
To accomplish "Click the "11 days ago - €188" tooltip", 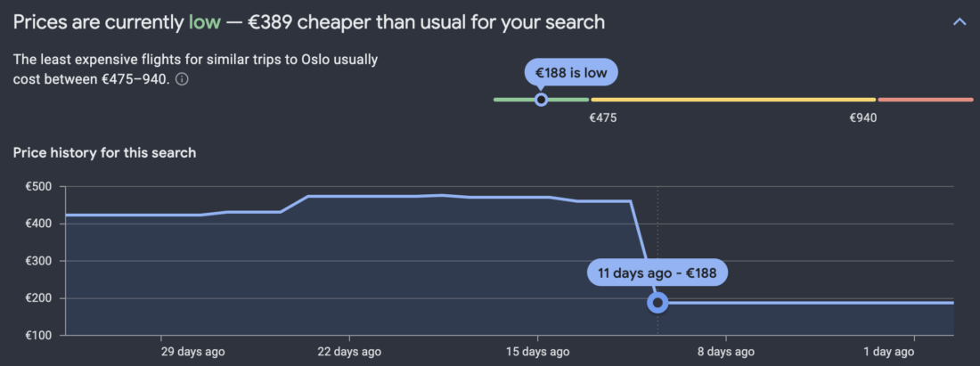I will coord(657,272).
